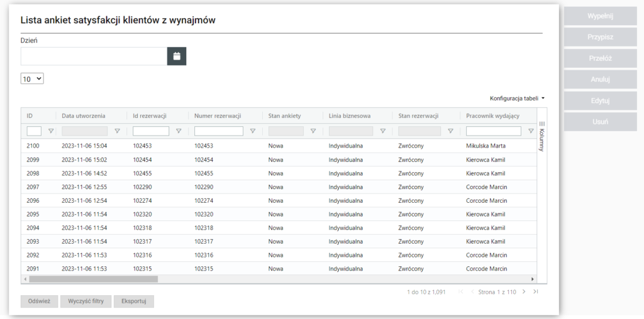Screen dimensions: 644x319
Task: Click filter icon for Numer rezerwacji column
Action: click(253, 131)
